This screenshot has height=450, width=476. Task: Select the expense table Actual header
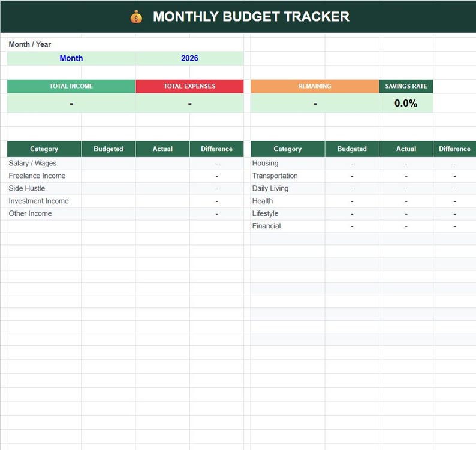click(x=406, y=149)
